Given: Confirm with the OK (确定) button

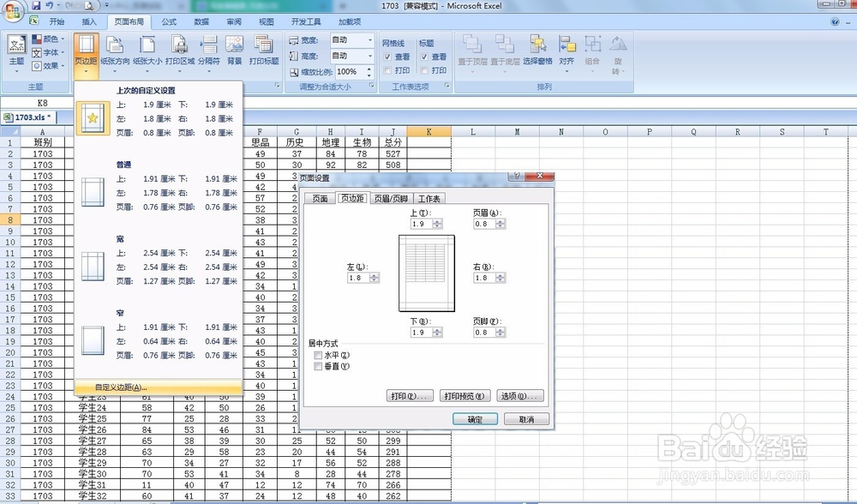Looking at the screenshot, I should point(475,419).
